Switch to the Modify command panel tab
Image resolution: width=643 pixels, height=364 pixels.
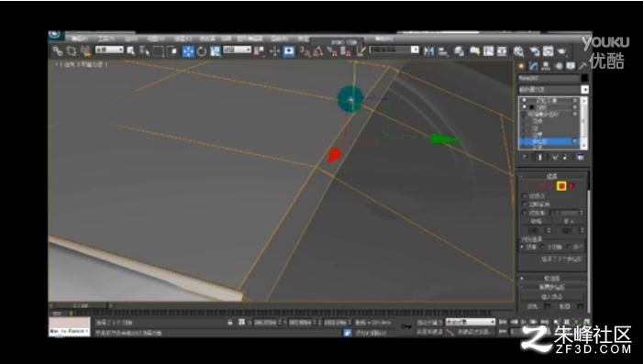pos(533,66)
